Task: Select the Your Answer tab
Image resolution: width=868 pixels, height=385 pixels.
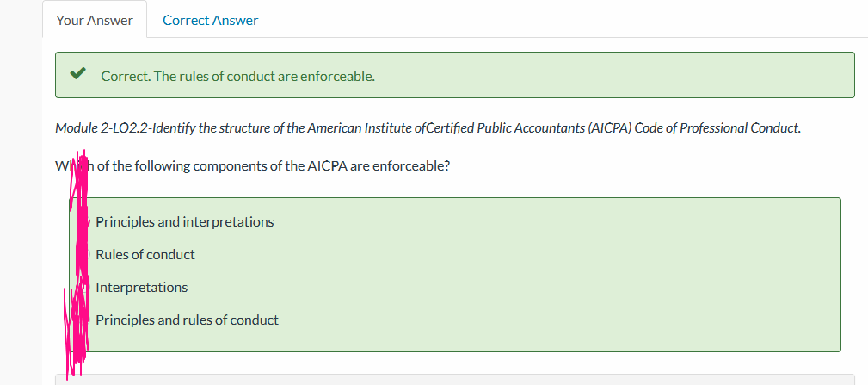Action: [95, 21]
